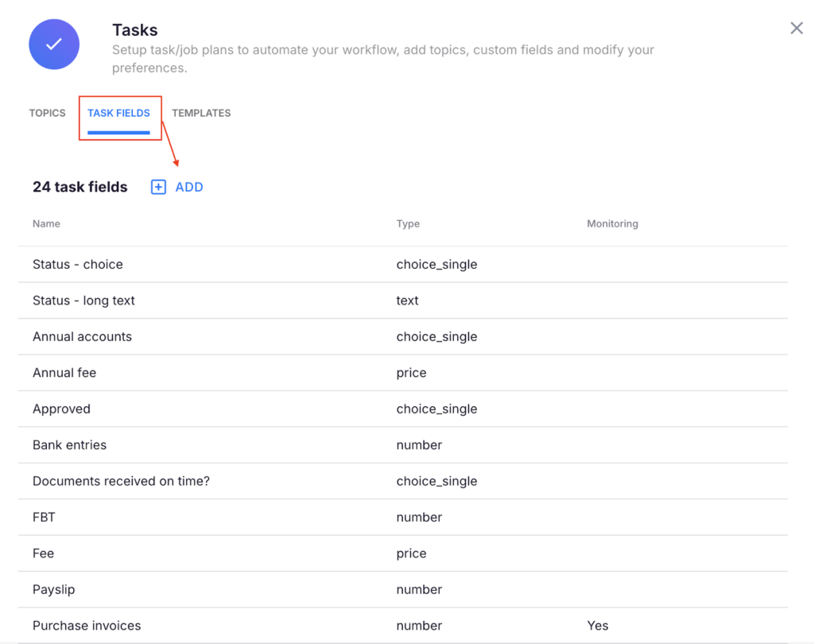This screenshot has height=644, width=814.
Task: Open the Approved choice field
Action: pos(61,409)
